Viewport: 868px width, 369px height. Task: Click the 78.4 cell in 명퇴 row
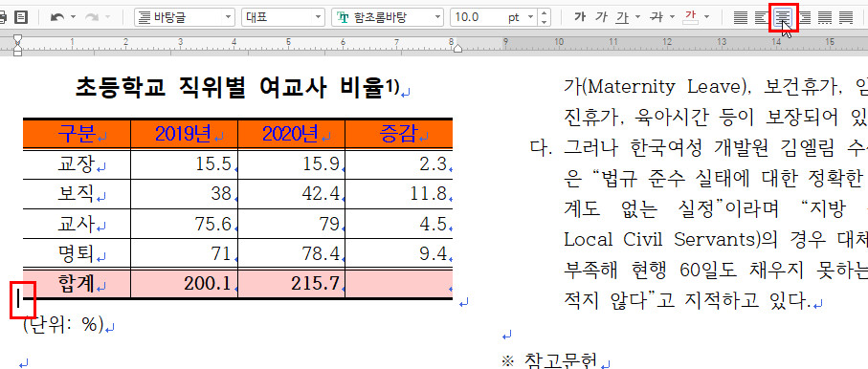[x=292, y=253]
